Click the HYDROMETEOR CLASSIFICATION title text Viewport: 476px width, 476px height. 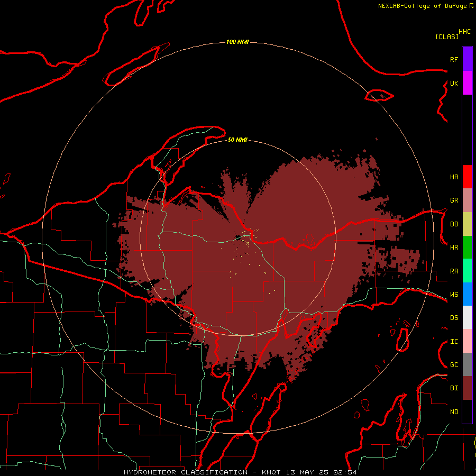click(x=186, y=472)
